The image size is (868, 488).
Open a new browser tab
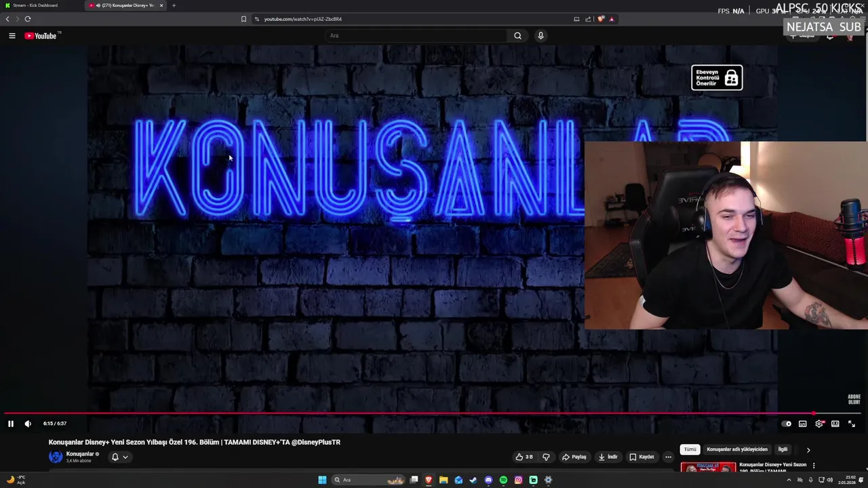[x=174, y=5]
